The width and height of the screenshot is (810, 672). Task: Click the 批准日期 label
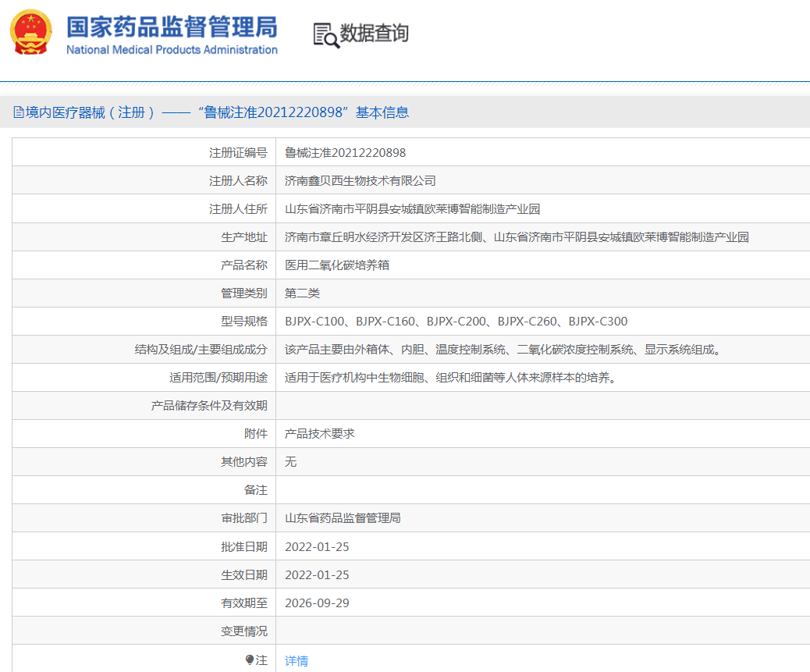pos(243,546)
